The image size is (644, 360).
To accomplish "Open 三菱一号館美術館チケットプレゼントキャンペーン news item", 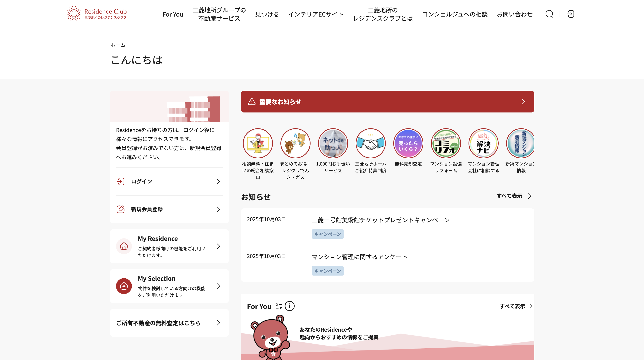I will click(x=380, y=220).
